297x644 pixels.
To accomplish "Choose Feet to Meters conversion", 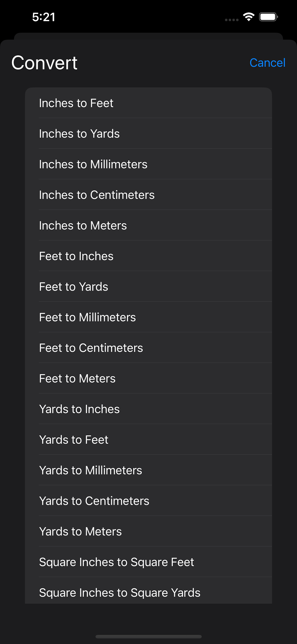I will coord(148,378).
